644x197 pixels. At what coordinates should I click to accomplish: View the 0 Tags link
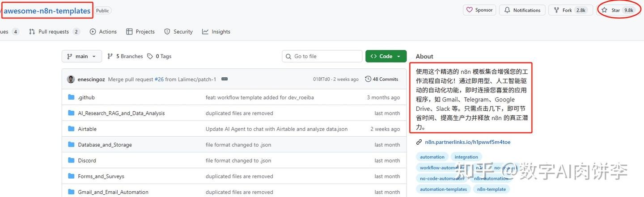[159, 56]
